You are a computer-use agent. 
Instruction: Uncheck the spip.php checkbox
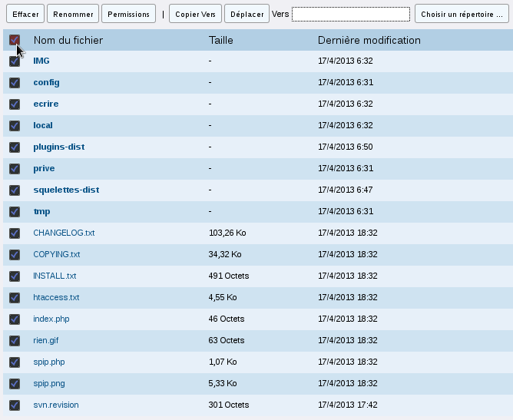(x=15, y=362)
